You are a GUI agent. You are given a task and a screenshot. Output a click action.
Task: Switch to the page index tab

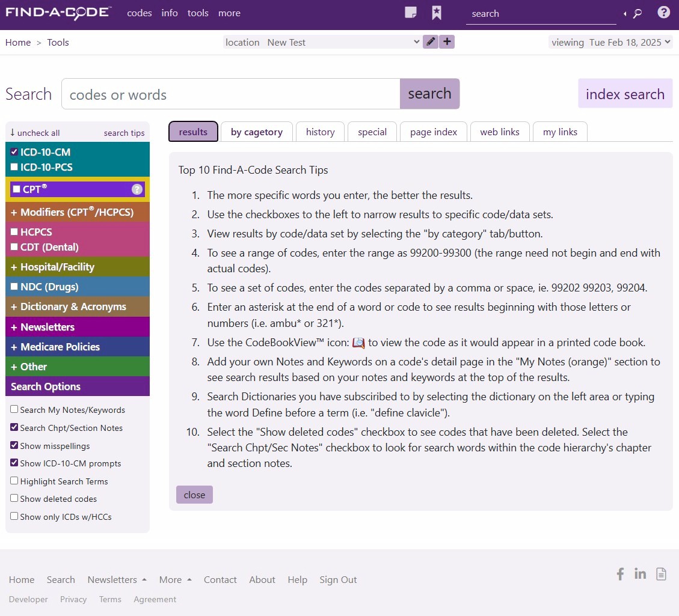434,132
